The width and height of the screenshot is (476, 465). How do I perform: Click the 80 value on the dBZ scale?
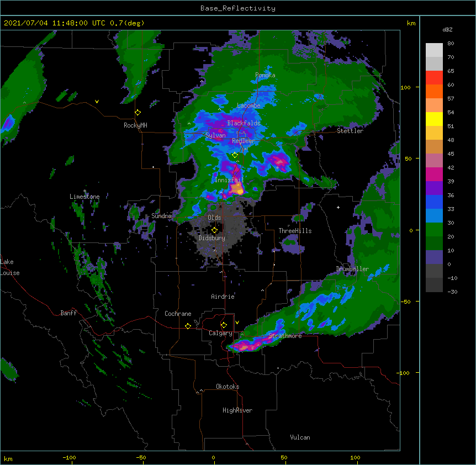click(x=451, y=44)
